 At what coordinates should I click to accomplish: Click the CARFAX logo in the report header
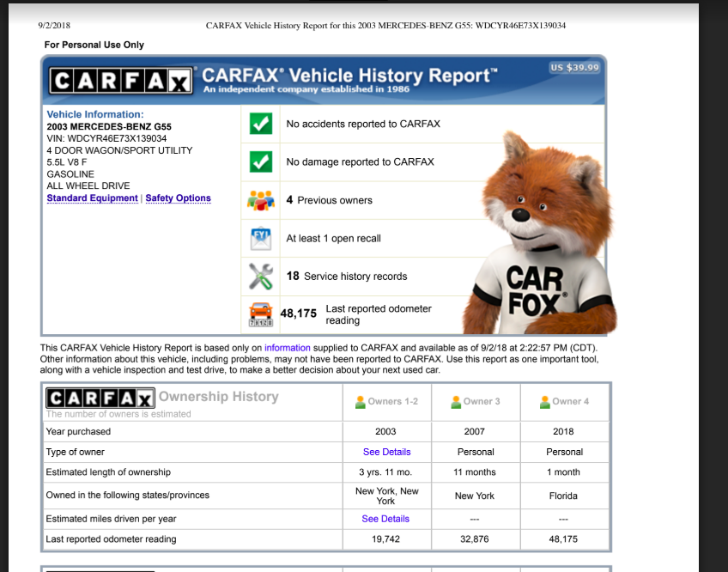click(x=121, y=81)
